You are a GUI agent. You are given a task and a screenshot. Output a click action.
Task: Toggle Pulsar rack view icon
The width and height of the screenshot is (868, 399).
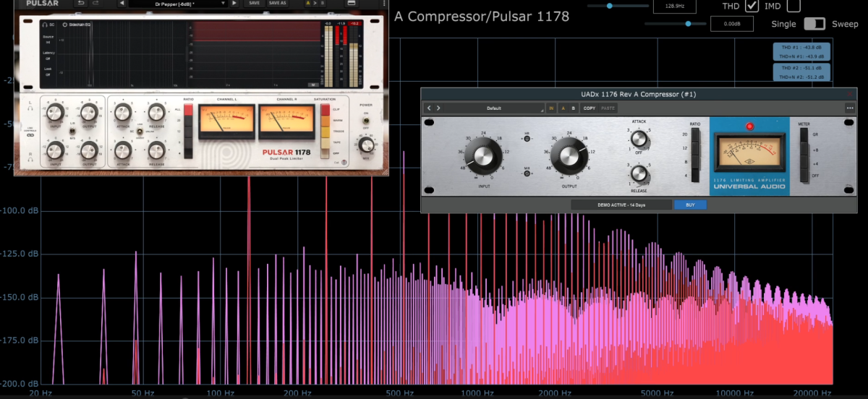[352, 3]
